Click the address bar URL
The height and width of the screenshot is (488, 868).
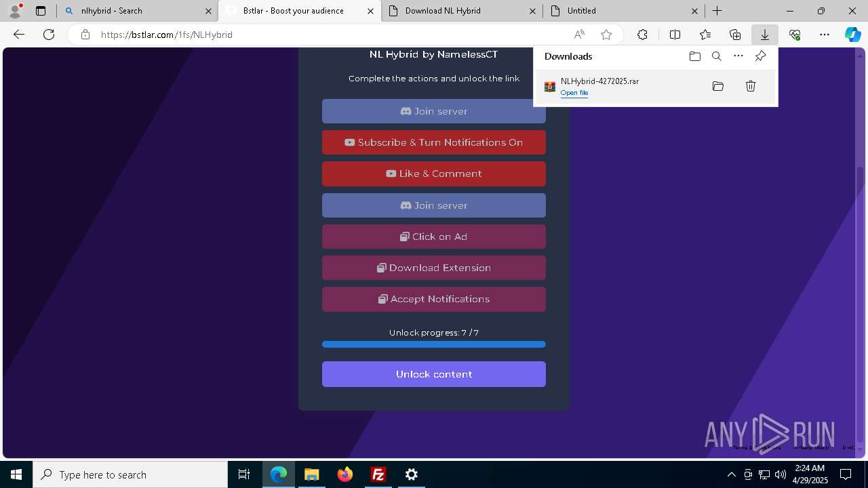click(x=167, y=35)
